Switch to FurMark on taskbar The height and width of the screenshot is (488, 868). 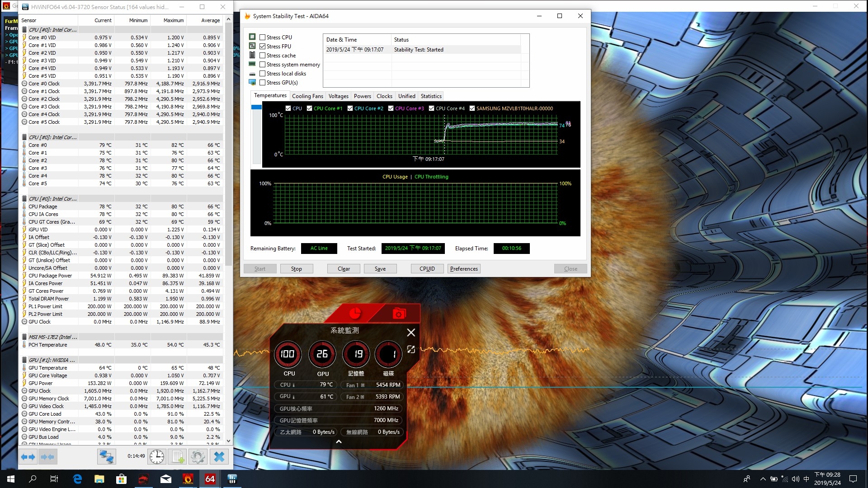(188, 479)
